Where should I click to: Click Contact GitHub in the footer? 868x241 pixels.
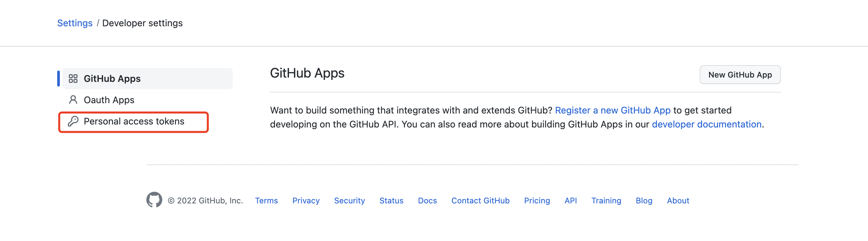(x=480, y=200)
